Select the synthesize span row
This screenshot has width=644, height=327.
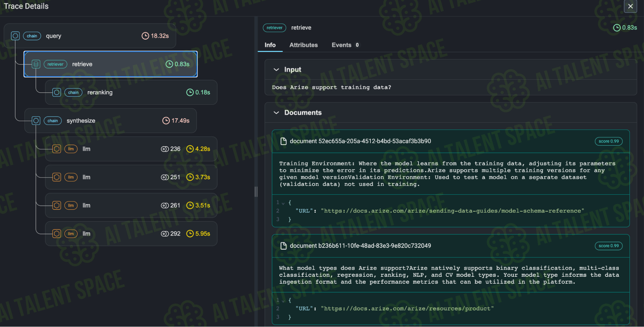pos(111,121)
